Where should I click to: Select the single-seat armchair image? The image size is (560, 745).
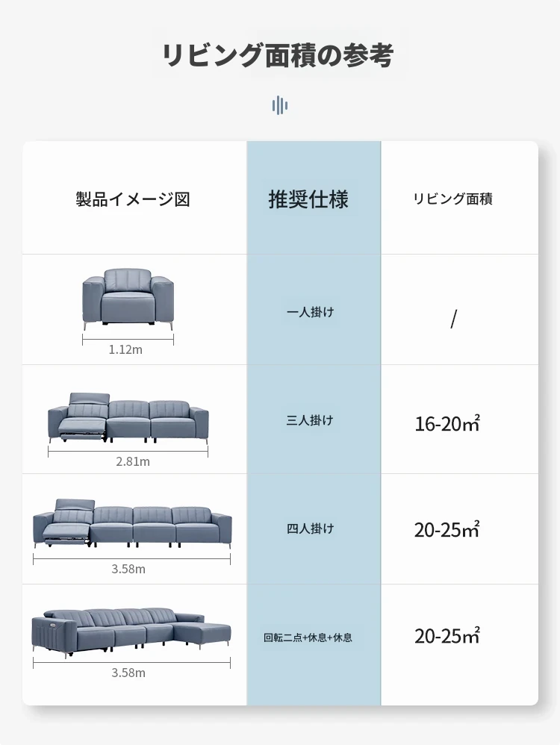click(128, 299)
